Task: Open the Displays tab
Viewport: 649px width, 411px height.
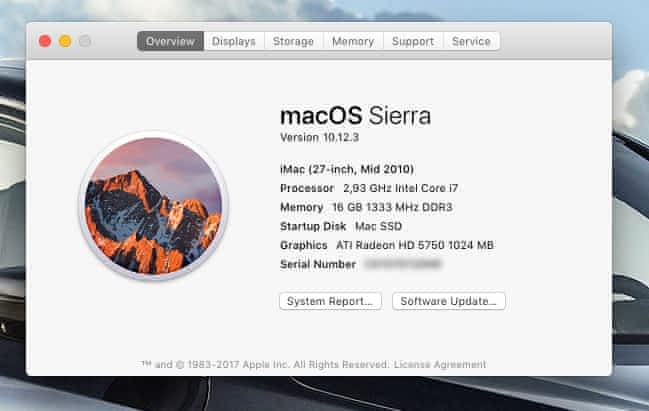Action: click(x=234, y=41)
